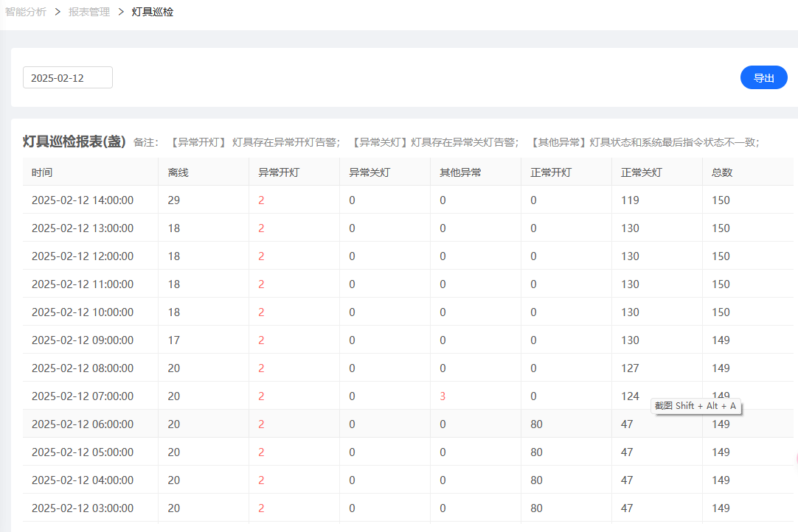Click the 异常开灯 column header
Viewport: 798px width, 532px height.
pyautogui.click(x=279, y=172)
